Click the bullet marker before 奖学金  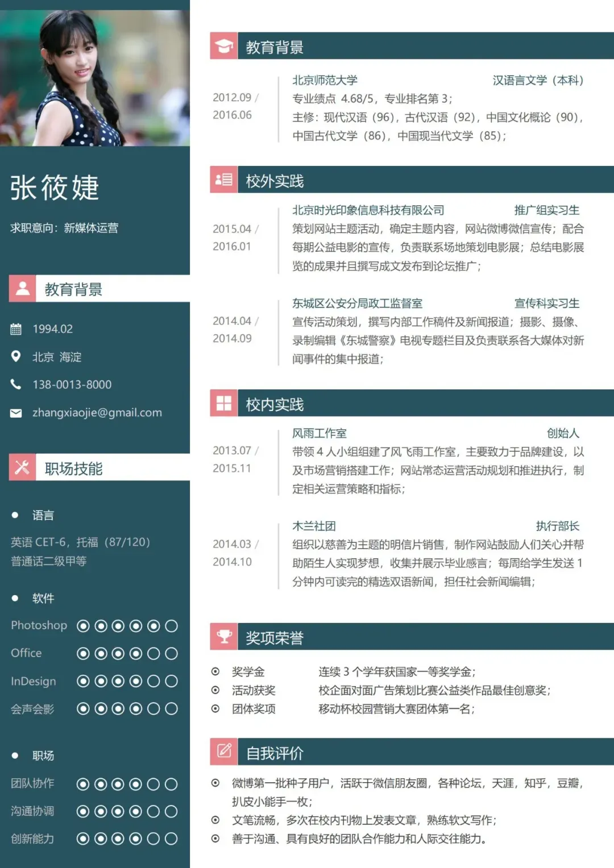215,671
